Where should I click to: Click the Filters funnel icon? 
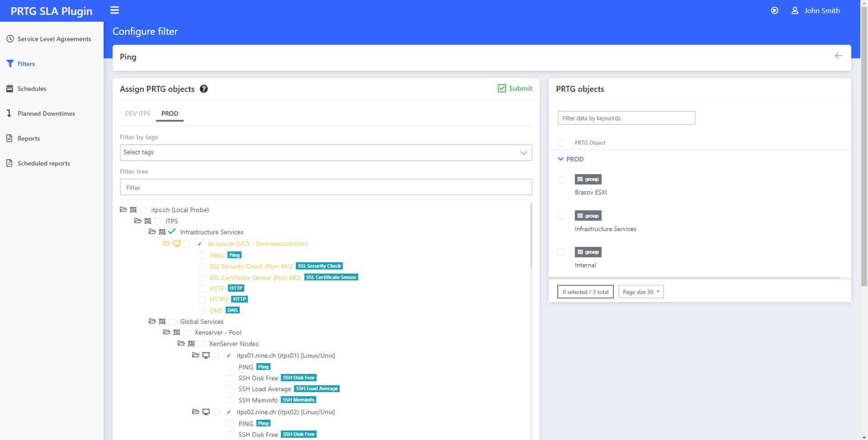10,64
